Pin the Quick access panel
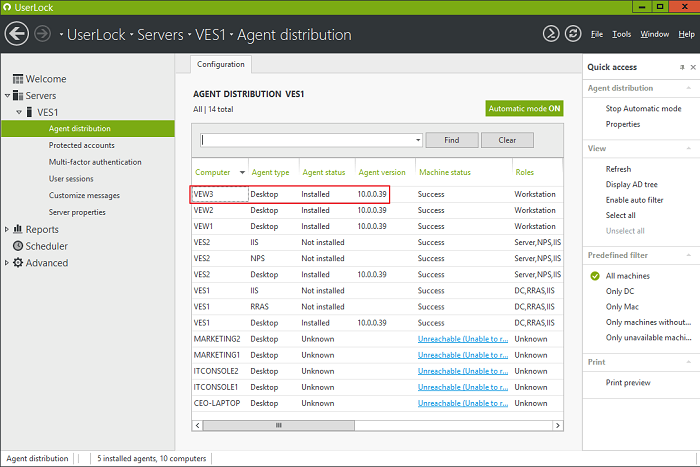The height and width of the screenshot is (467, 700). [x=681, y=67]
